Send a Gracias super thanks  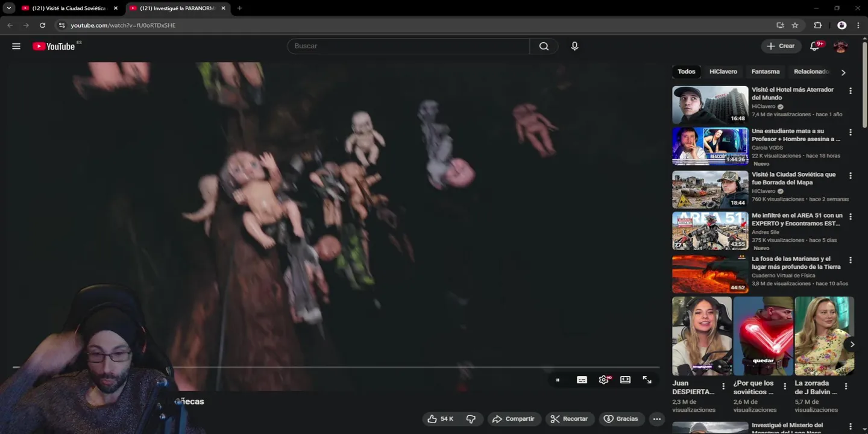coord(621,419)
